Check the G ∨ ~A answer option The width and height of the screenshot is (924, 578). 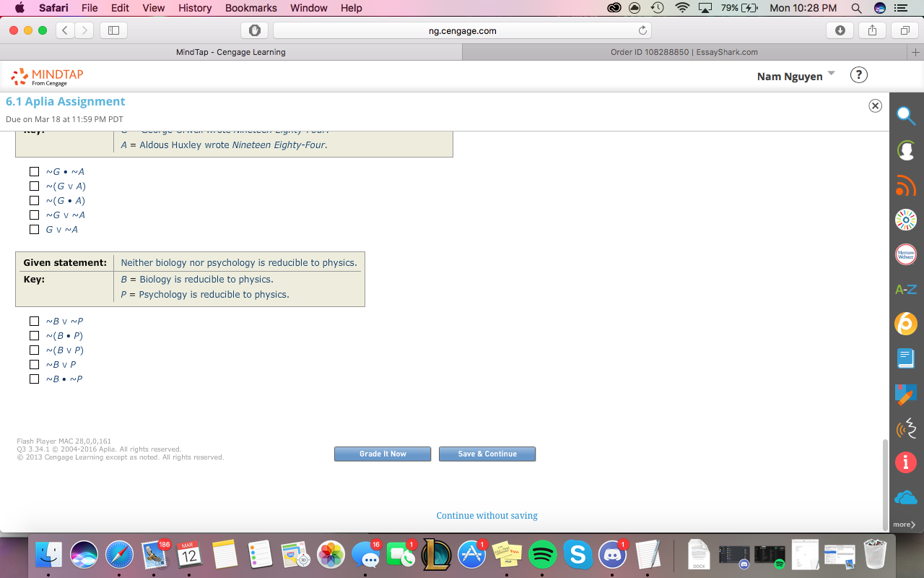click(x=34, y=230)
